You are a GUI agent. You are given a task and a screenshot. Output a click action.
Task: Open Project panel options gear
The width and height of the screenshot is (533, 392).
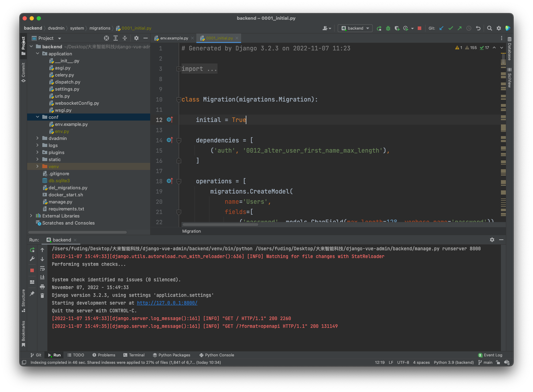pyautogui.click(x=136, y=38)
